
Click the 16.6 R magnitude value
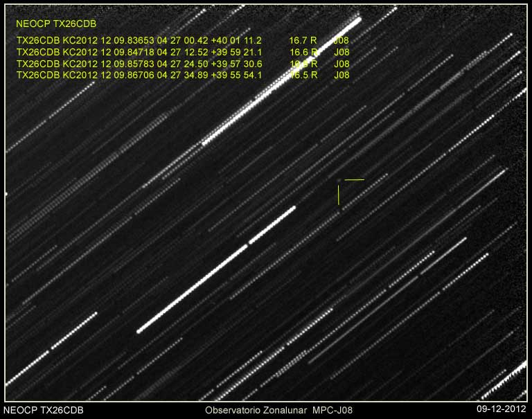tap(303, 52)
